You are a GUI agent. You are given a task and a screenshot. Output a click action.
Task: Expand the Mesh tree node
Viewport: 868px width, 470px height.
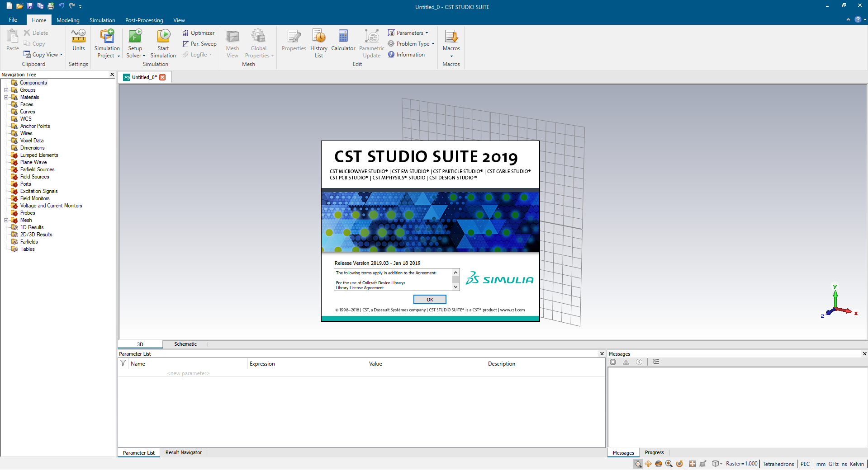coord(6,220)
